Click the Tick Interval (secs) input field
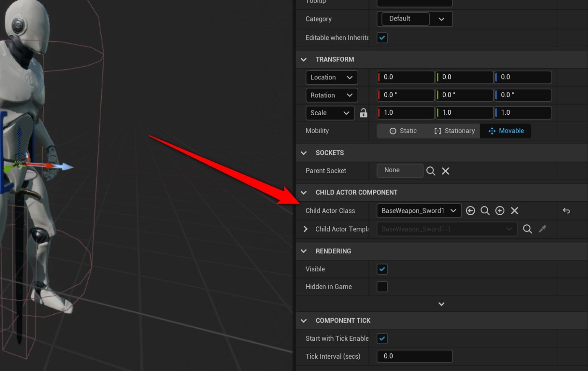The image size is (588, 371). click(x=414, y=356)
